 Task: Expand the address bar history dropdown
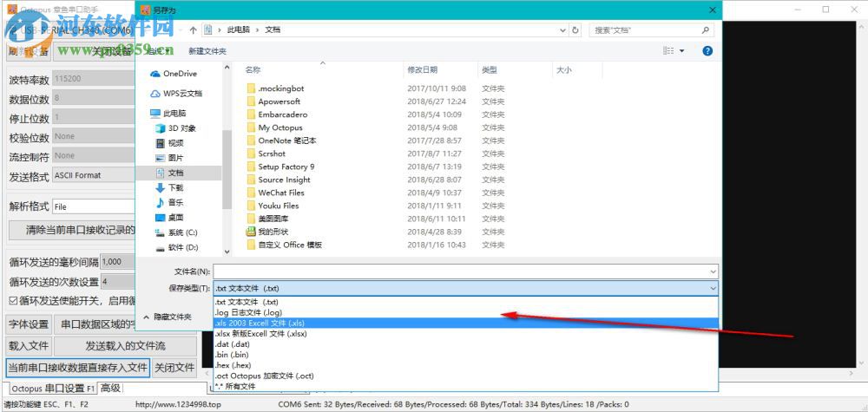562,29
